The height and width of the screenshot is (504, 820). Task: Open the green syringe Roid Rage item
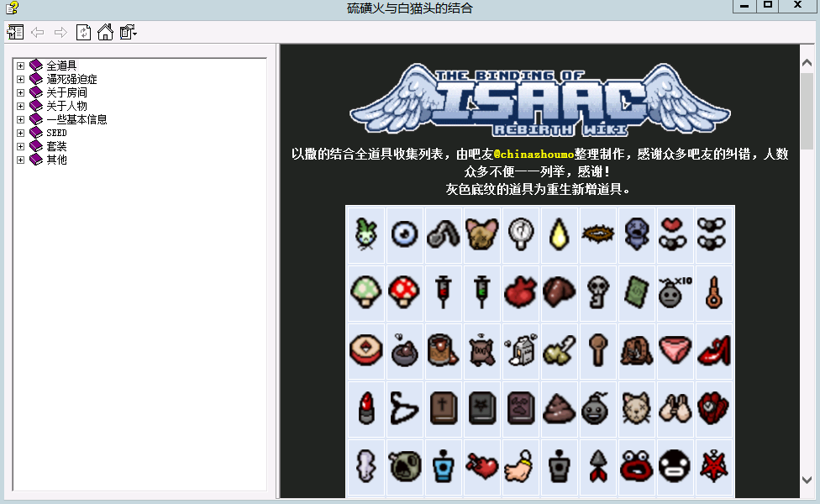pos(481,292)
